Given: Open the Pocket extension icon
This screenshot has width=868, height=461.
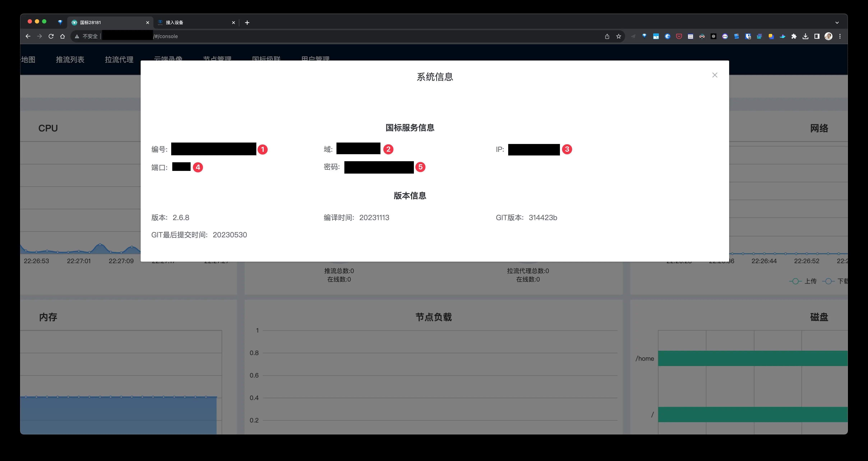Looking at the screenshot, I should tap(679, 36).
